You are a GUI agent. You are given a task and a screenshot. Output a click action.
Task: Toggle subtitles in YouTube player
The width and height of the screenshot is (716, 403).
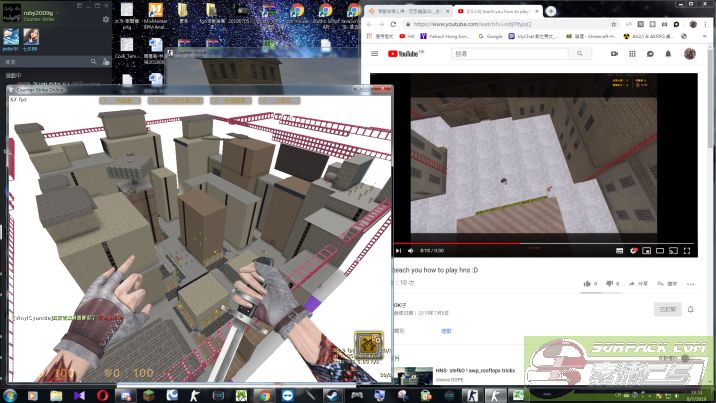pyautogui.click(x=620, y=251)
